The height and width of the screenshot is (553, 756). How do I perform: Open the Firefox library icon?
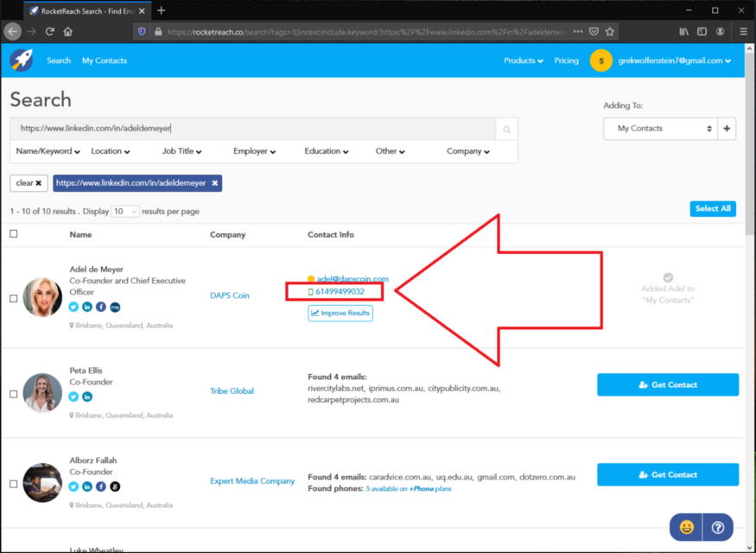coord(683,31)
